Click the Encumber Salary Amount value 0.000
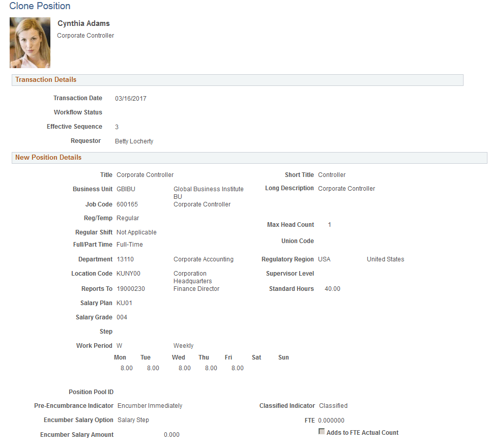 click(172, 434)
